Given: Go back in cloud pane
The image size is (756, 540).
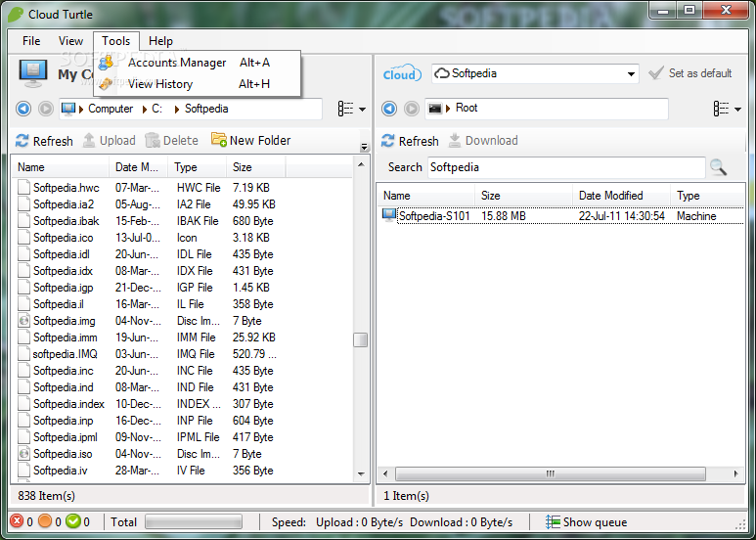Looking at the screenshot, I should point(389,109).
